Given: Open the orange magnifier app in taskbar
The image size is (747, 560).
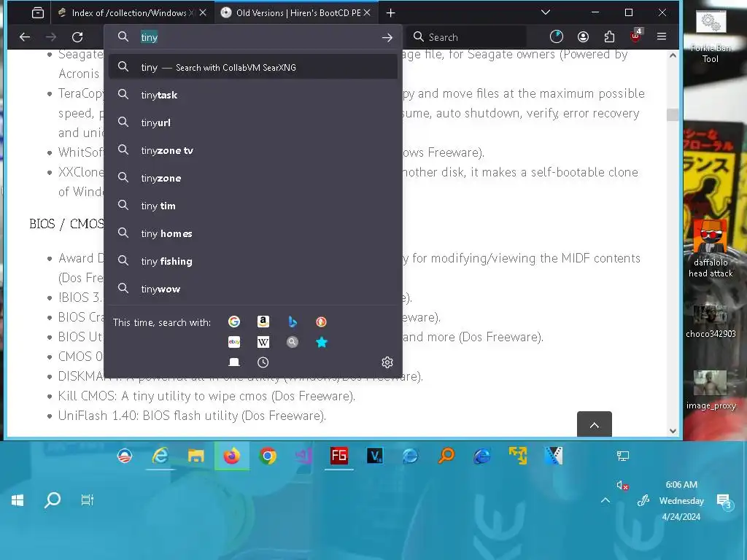Looking at the screenshot, I should point(446,456).
